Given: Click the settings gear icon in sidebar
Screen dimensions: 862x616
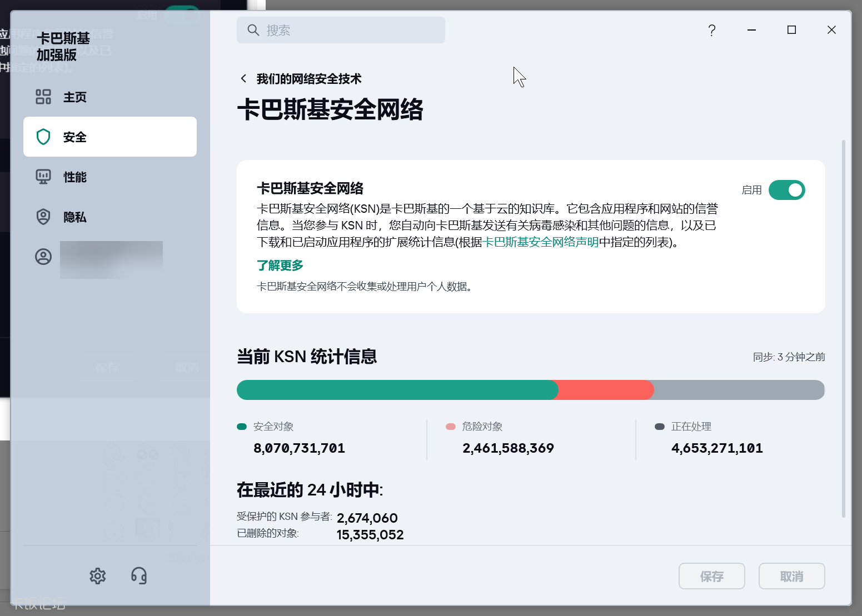Looking at the screenshot, I should coord(98,576).
